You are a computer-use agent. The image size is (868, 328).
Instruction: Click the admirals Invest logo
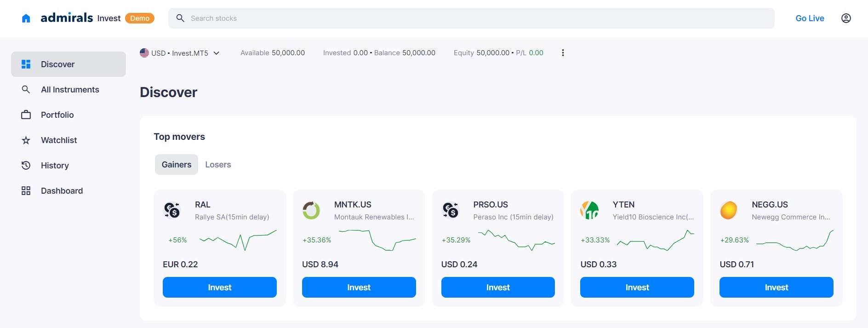click(80, 18)
